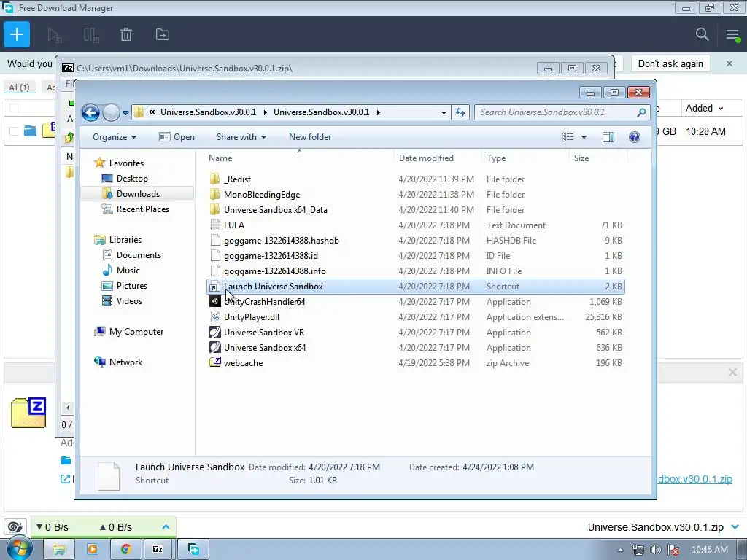The height and width of the screenshot is (560, 747).
Task: Expand the last breadcrumb arrow in address bar
Action: point(379,112)
